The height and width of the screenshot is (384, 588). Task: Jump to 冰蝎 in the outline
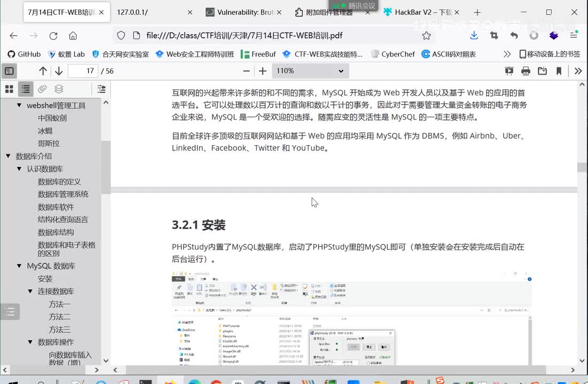[45, 131]
